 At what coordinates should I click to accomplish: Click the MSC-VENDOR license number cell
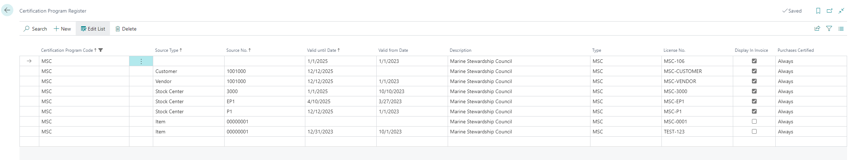(x=680, y=81)
